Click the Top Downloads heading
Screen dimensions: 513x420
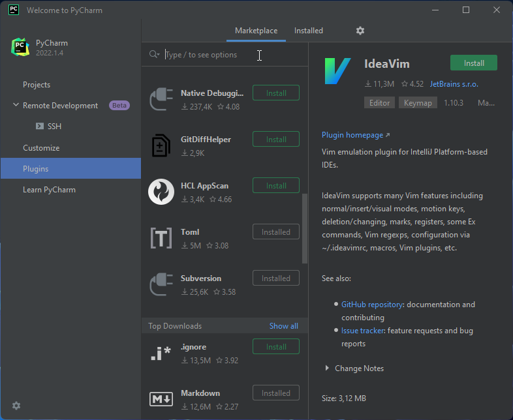(175, 326)
